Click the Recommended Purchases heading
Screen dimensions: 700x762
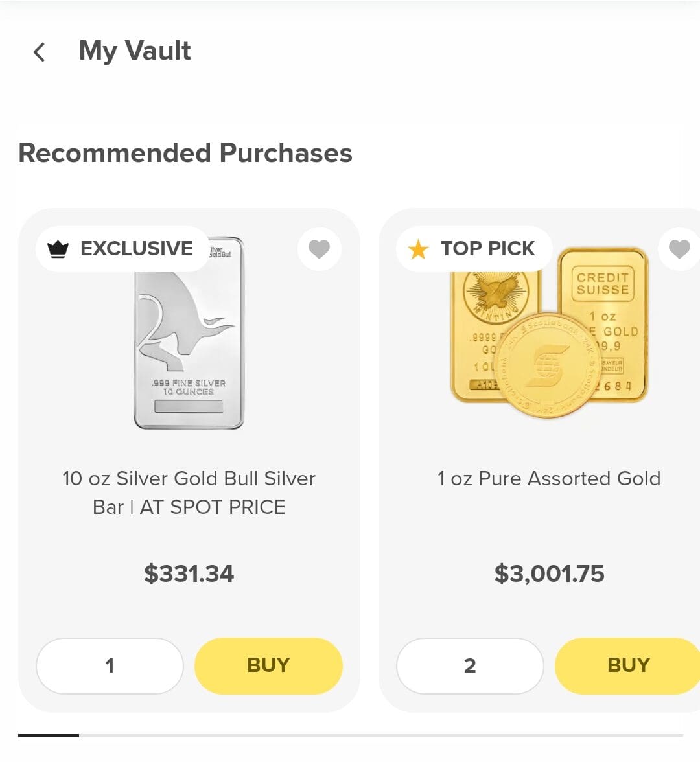click(185, 153)
